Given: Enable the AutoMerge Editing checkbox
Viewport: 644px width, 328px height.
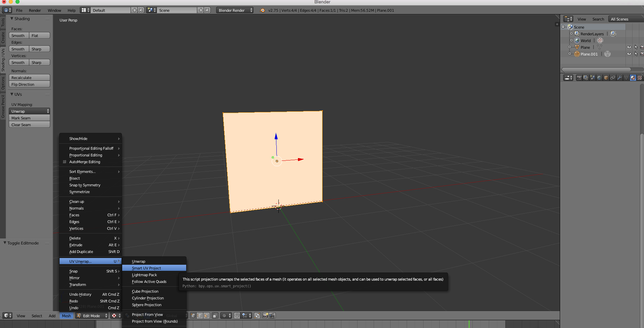Looking at the screenshot, I should point(65,162).
